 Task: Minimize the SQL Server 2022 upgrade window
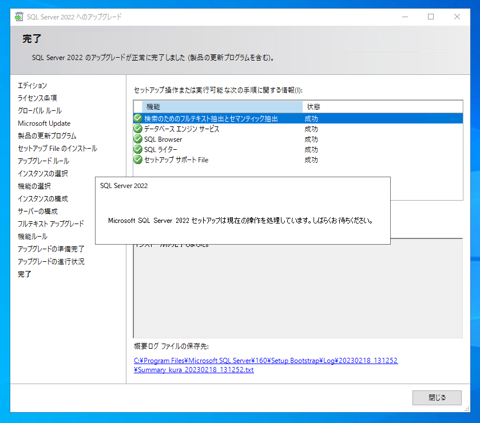point(405,17)
